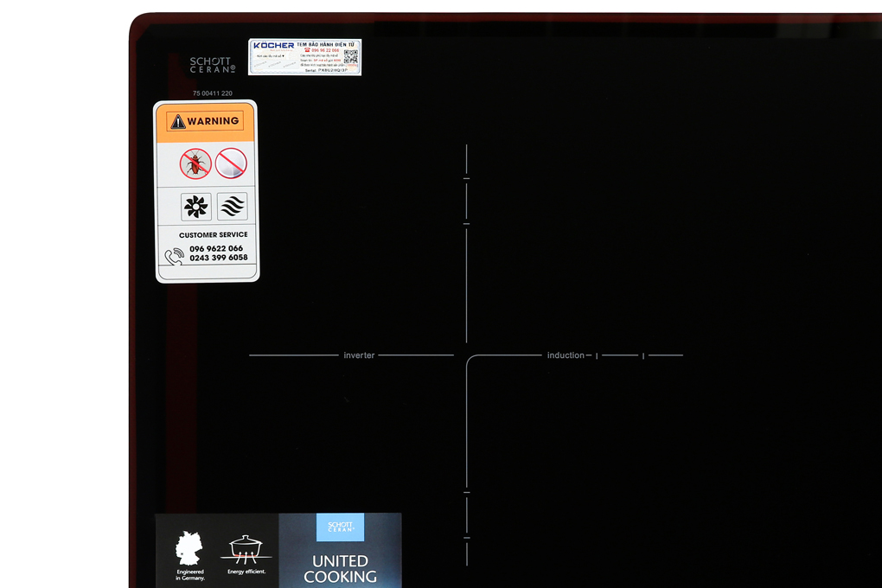
Task: Click the cooking pot energy icon
Action: tap(246, 550)
